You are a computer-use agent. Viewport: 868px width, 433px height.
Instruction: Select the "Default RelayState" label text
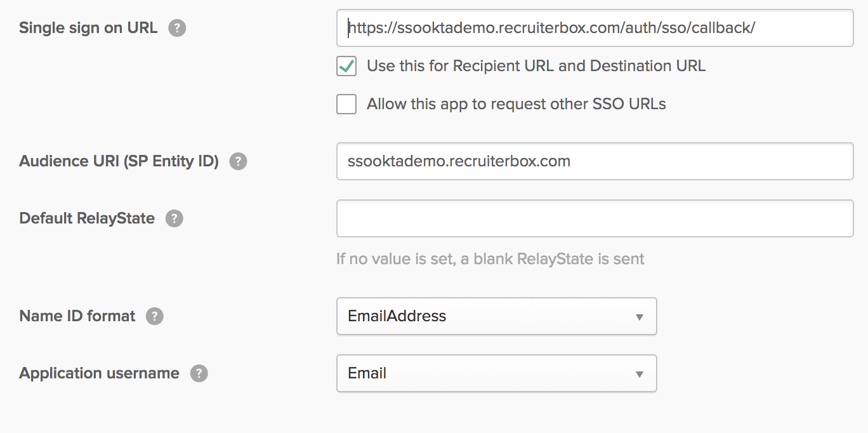coord(87,218)
